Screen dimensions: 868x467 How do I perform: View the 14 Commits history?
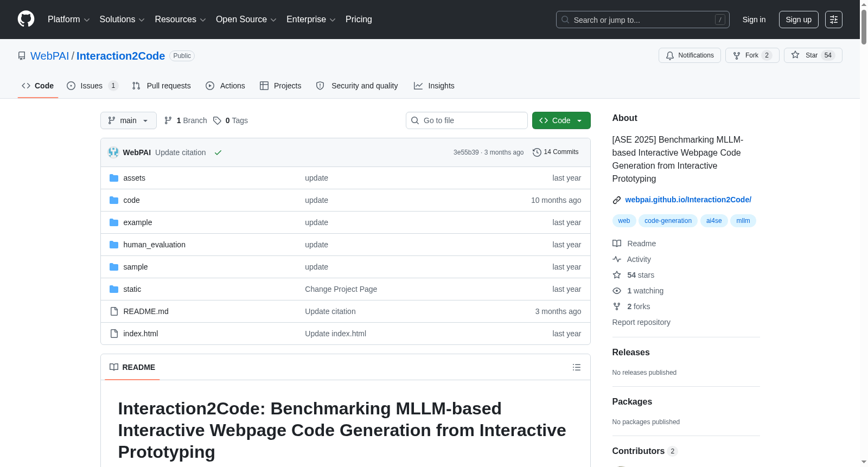pos(556,152)
